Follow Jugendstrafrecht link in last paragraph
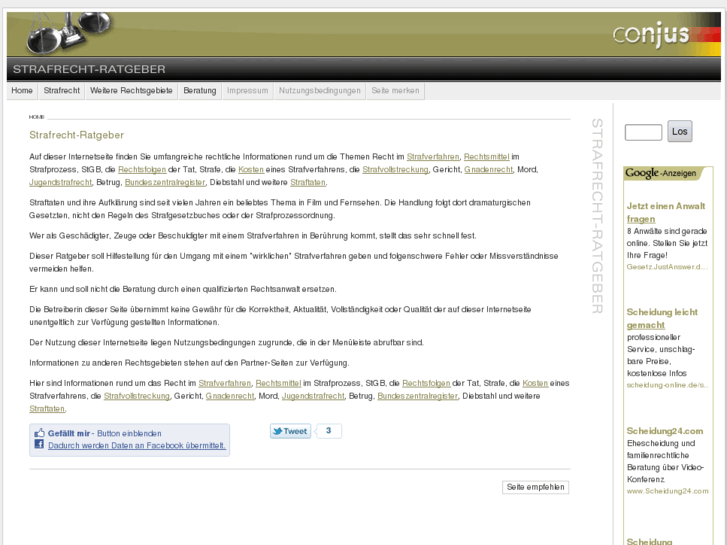The width and height of the screenshot is (727, 545). [313, 396]
